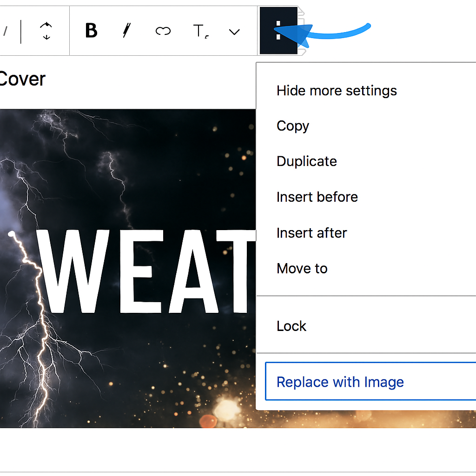Image resolution: width=476 pixels, height=476 pixels.
Task: Choose Copy from the block menu
Action: [293, 126]
